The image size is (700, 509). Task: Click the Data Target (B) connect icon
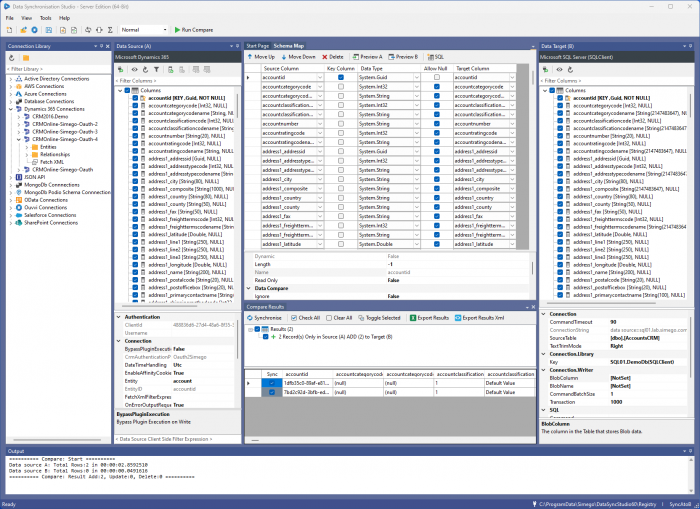click(546, 70)
